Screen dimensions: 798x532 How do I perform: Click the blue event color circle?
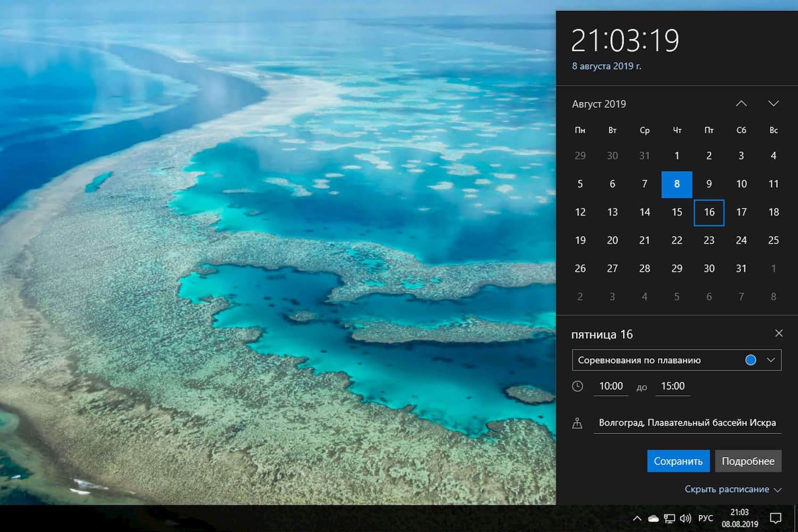coord(750,360)
